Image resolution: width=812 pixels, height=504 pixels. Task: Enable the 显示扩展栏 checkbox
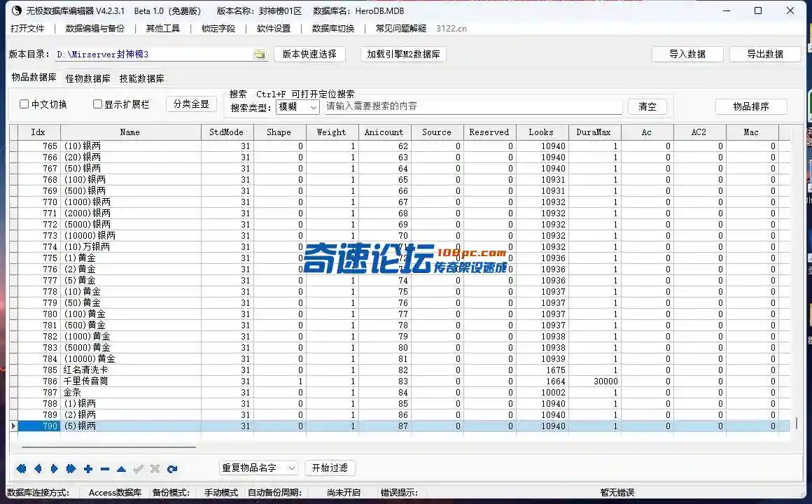(97, 104)
